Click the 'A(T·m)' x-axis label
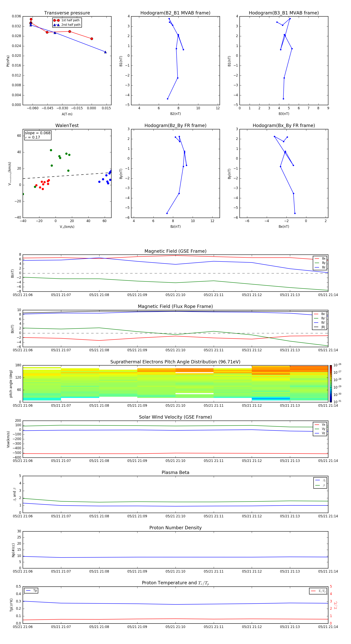This screenshot has height=644, width=351. [67, 114]
